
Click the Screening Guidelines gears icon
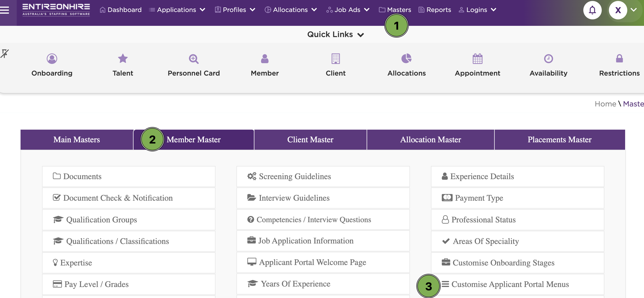click(252, 176)
